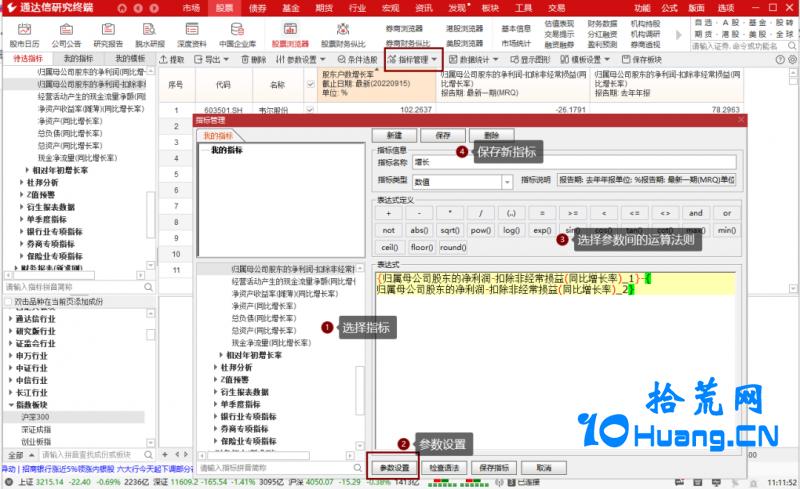Expand 相对年初增长率 in dialog tree
The image size is (800, 489).
(x=221, y=355)
